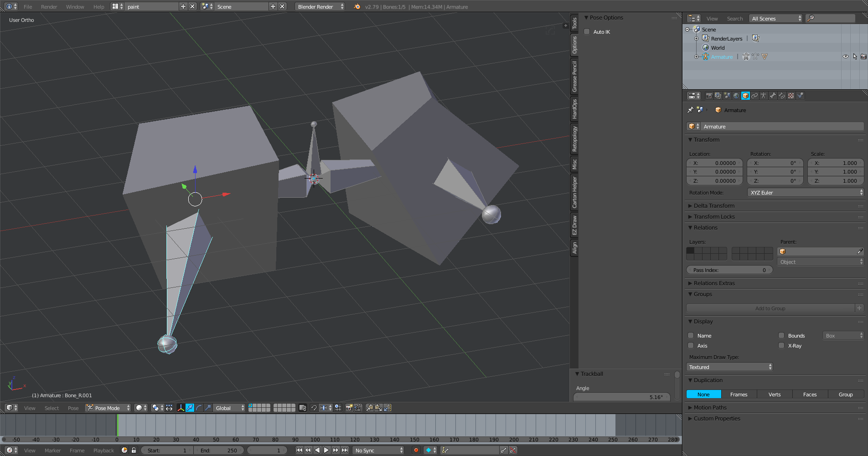Toggle Armature visibility eye in outliner

(846, 57)
